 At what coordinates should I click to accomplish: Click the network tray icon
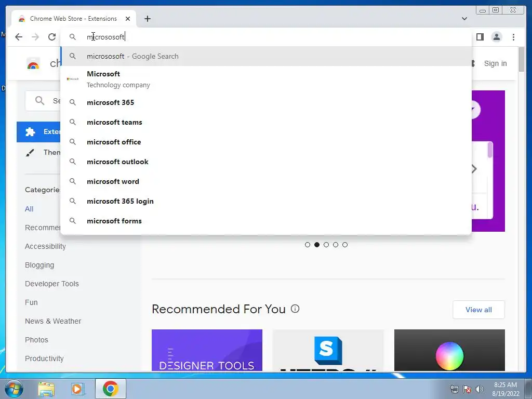(454, 389)
